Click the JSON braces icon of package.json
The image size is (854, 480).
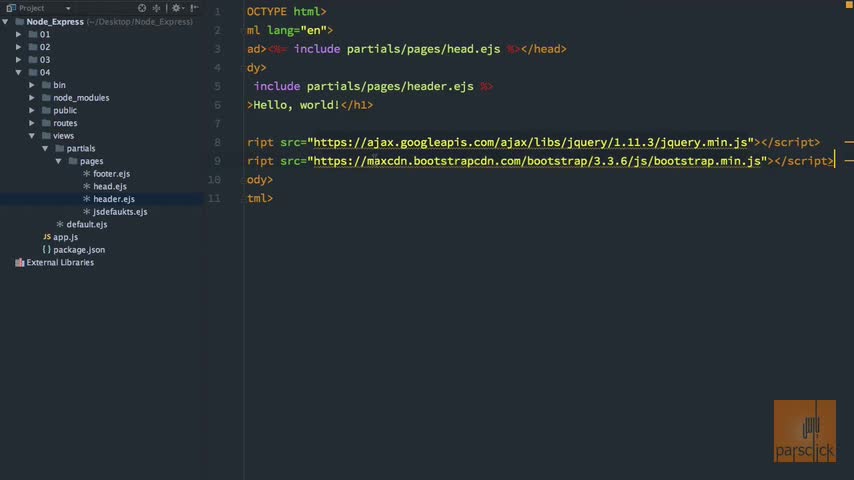tap(46, 250)
